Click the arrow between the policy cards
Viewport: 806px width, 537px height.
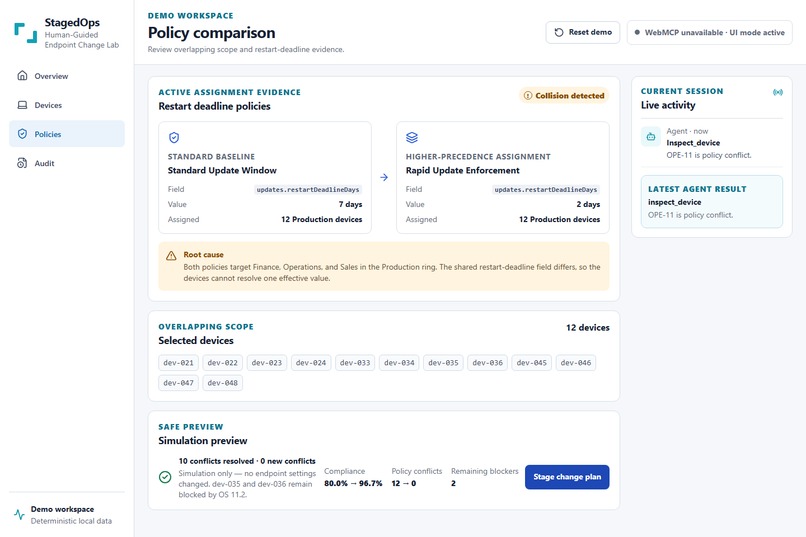[384, 177]
